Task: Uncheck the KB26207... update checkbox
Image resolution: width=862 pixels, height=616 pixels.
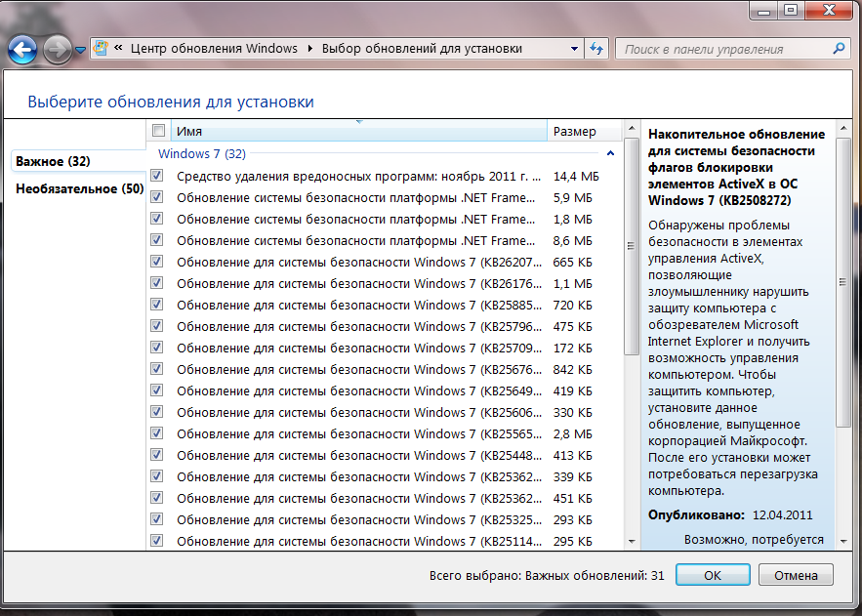Action: coord(157,261)
